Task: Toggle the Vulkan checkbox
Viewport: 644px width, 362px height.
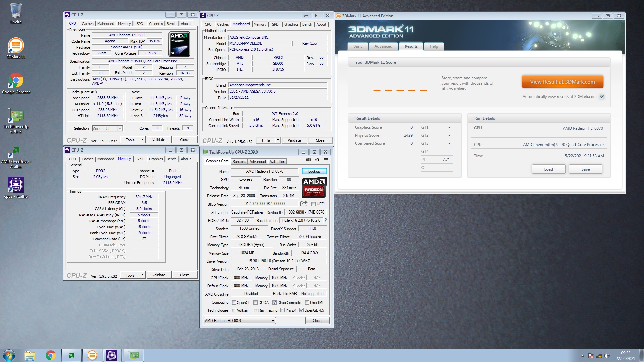Action: (234, 310)
